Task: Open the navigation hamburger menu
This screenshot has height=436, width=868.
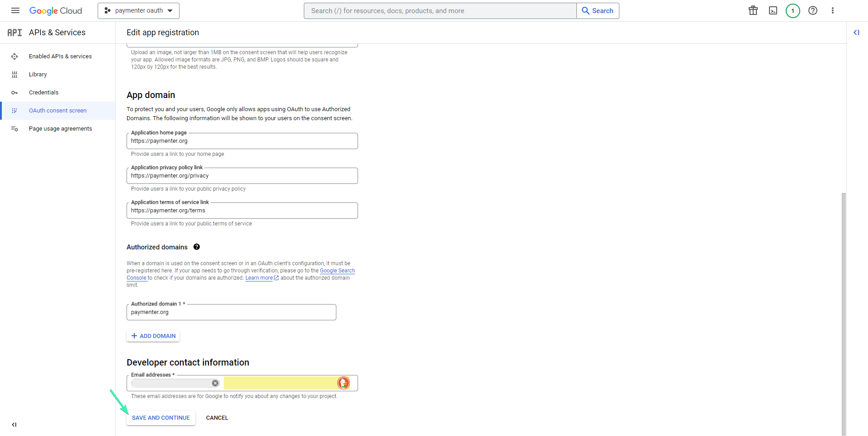Action: 15,10
